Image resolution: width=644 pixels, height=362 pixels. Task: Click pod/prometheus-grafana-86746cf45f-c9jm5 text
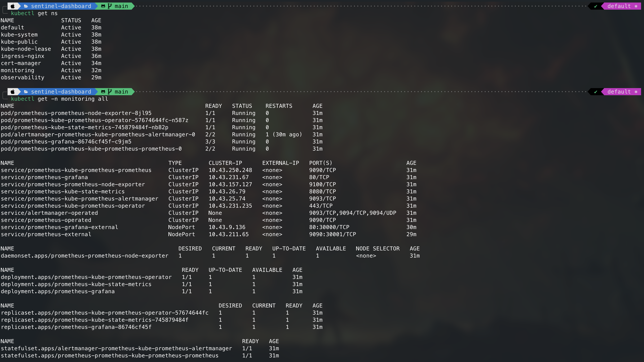pos(66,142)
